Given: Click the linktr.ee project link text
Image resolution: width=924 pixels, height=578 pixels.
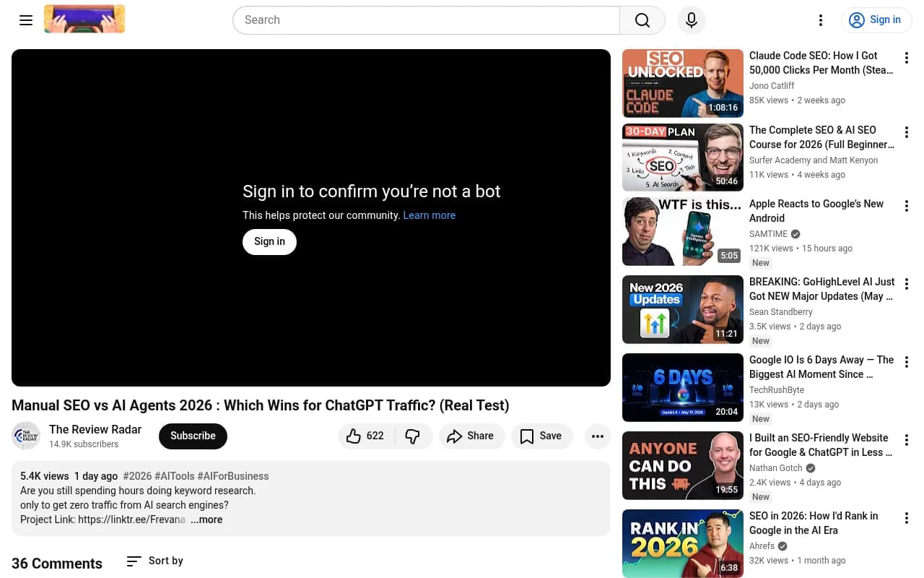Looking at the screenshot, I should [131, 519].
